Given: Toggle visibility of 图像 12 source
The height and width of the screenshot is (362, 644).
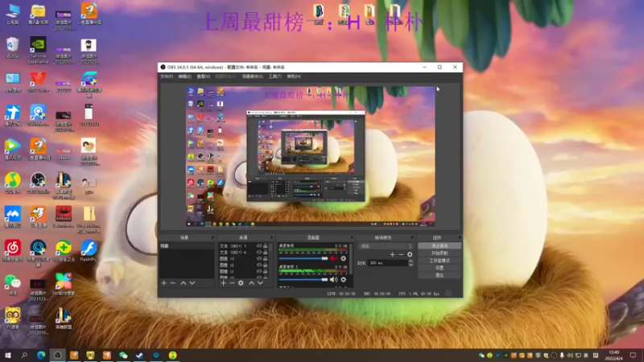Looking at the screenshot, I should 259,265.
